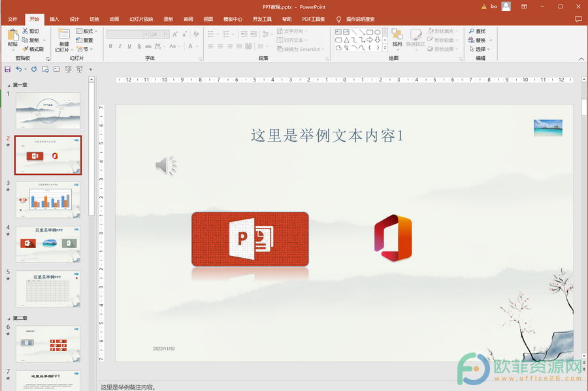Choose the right arrow shape in gallery

click(x=370, y=40)
